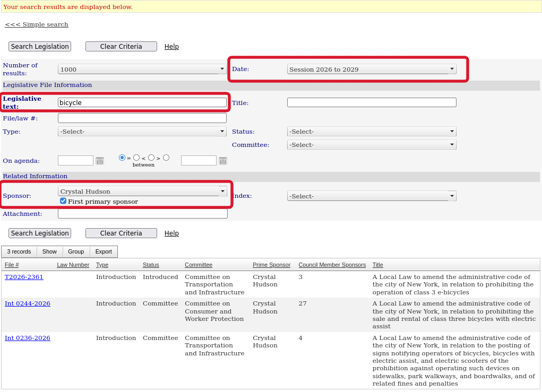The image size is (542, 392).
Task: Click the Legislative File Information section header
Action: (x=47, y=85)
